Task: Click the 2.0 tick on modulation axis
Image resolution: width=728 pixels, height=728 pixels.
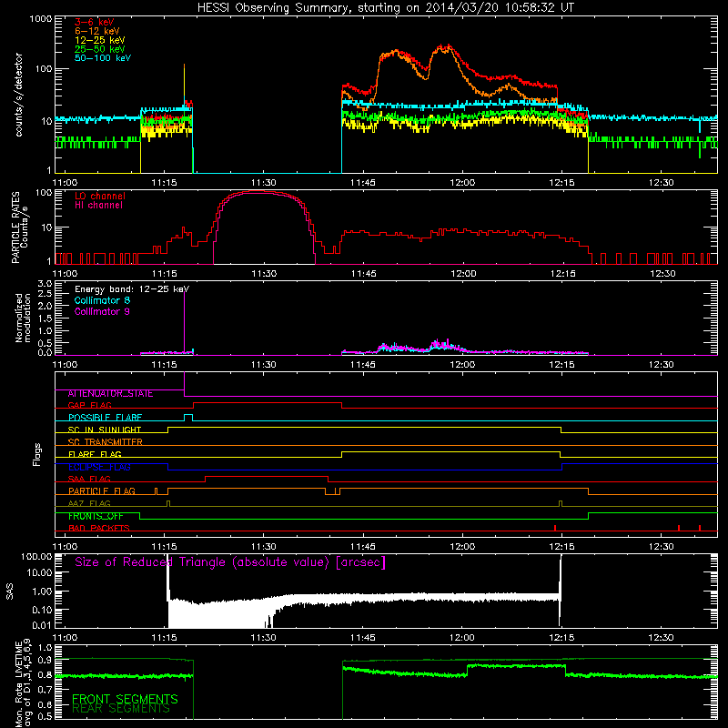Action: tap(45, 306)
